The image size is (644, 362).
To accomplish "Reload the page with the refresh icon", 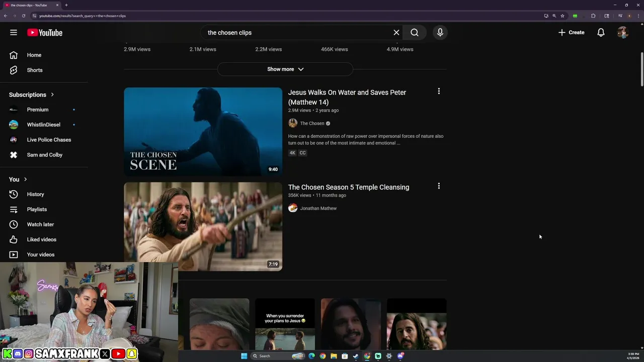I will tap(23, 16).
